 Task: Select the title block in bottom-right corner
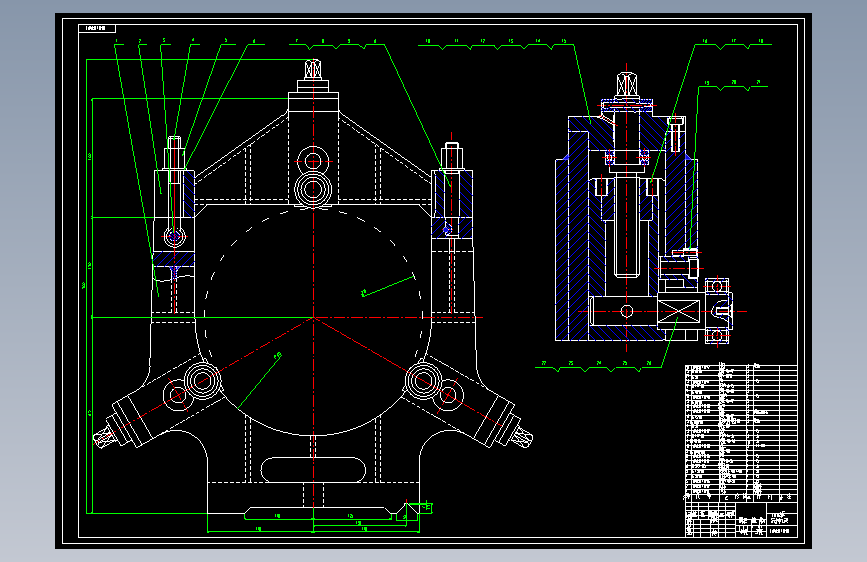pos(741,519)
